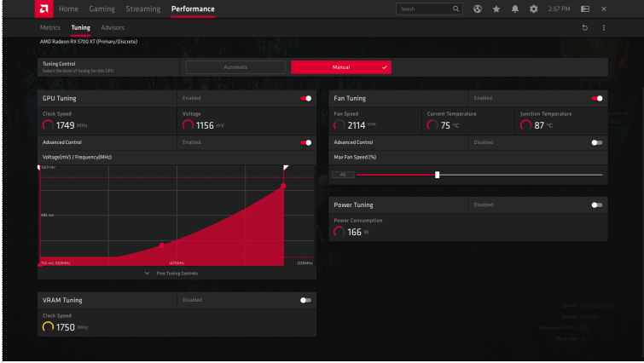The image size is (644, 363).
Task: Open favorites star icon
Action: click(x=496, y=9)
